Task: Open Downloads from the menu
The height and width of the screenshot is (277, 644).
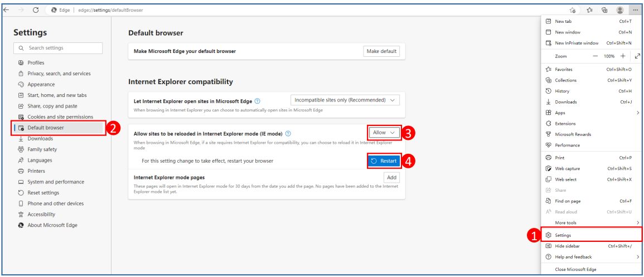Action: coord(590,102)
